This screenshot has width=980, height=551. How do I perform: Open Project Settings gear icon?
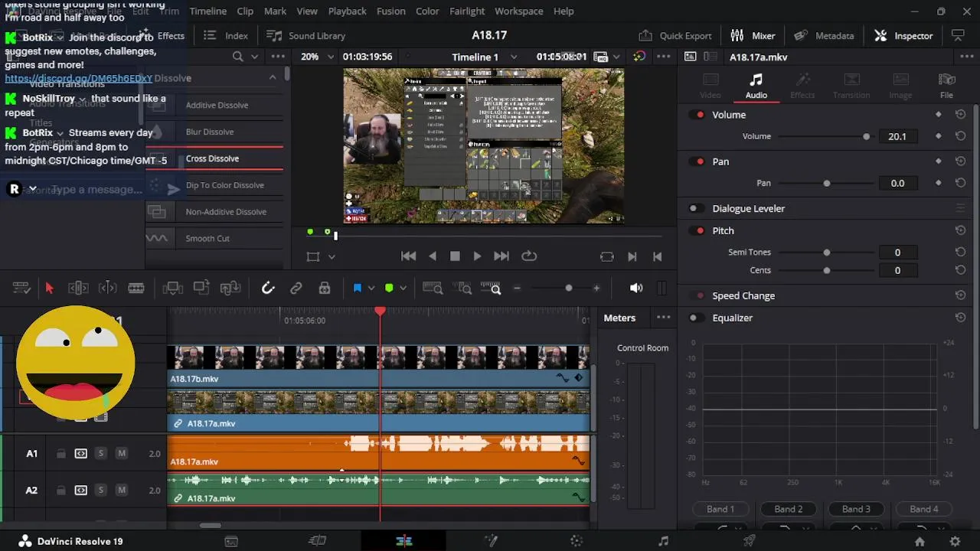[x=955, y=541]
